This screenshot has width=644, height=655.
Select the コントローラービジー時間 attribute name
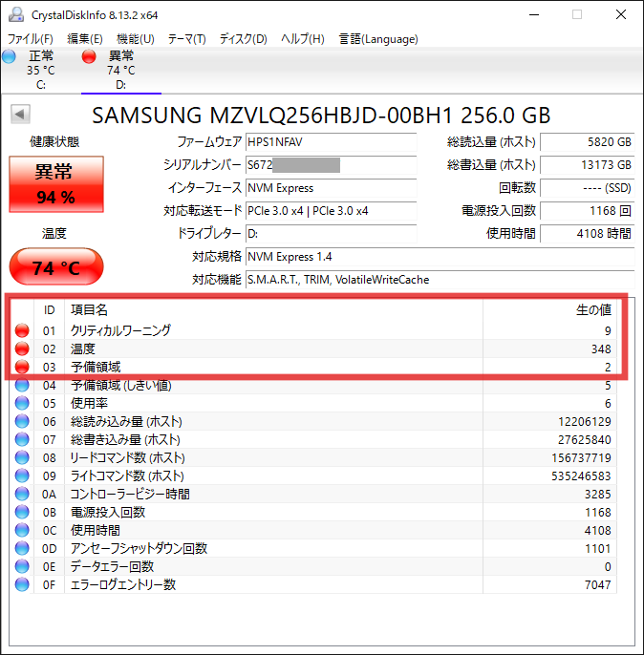(130, 495)
